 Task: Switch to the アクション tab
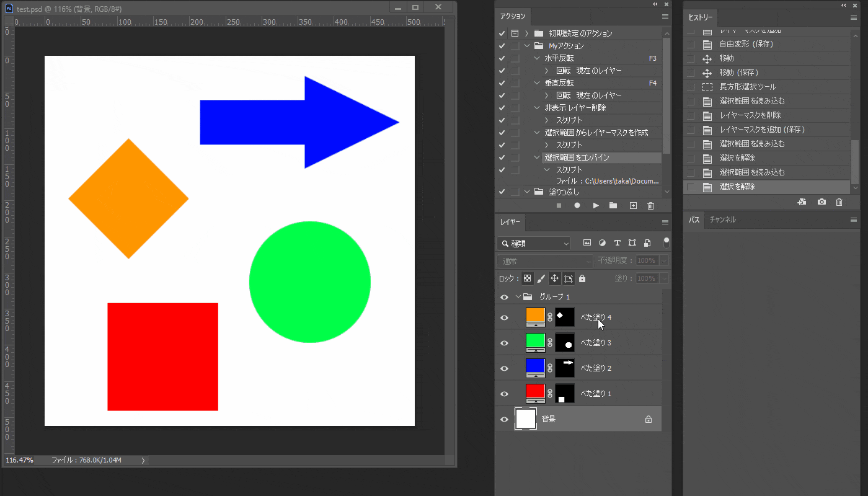coord(512,17)
